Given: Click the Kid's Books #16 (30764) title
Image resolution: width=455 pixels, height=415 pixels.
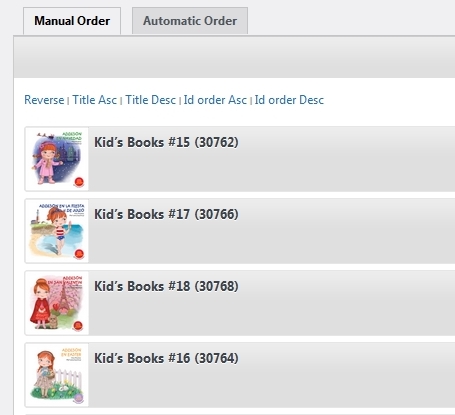Looking at the screenshot, I should click(166, 358).
